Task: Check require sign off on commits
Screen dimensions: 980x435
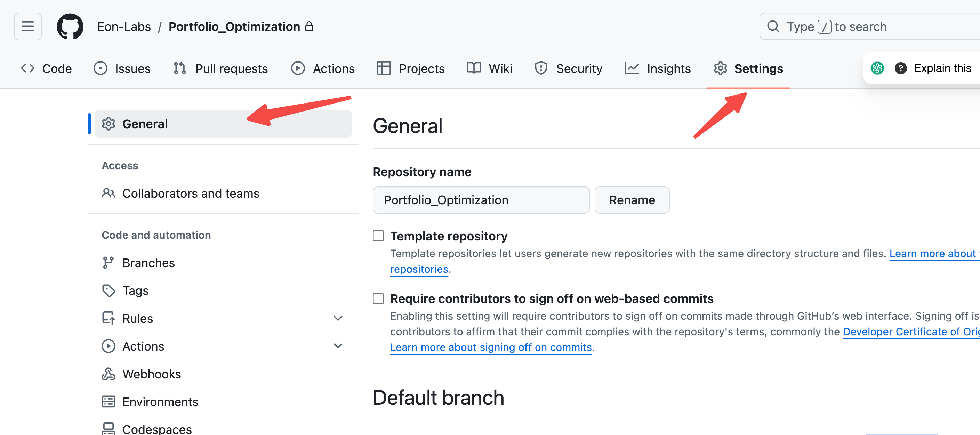Action: (x=378, y=299)
